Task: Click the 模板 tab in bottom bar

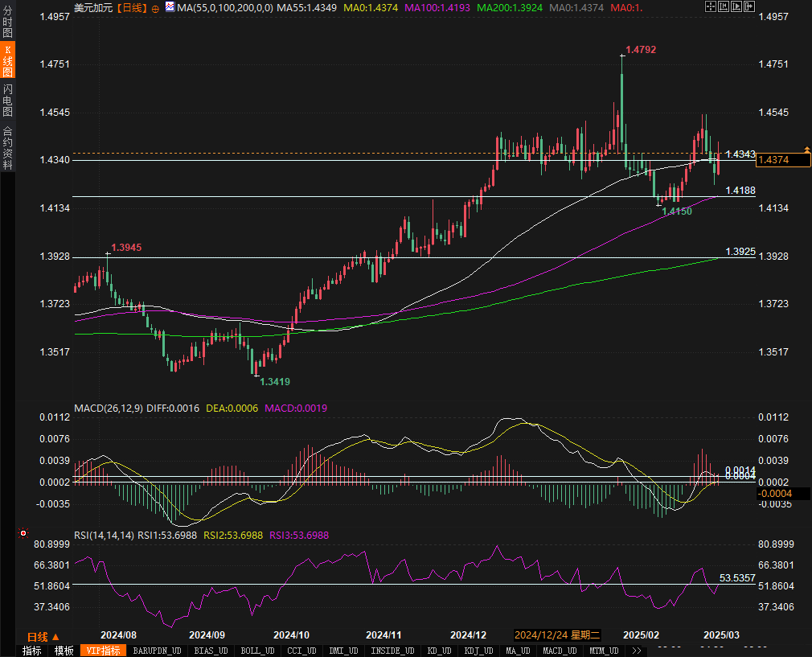Action: [x=64, y=651]
